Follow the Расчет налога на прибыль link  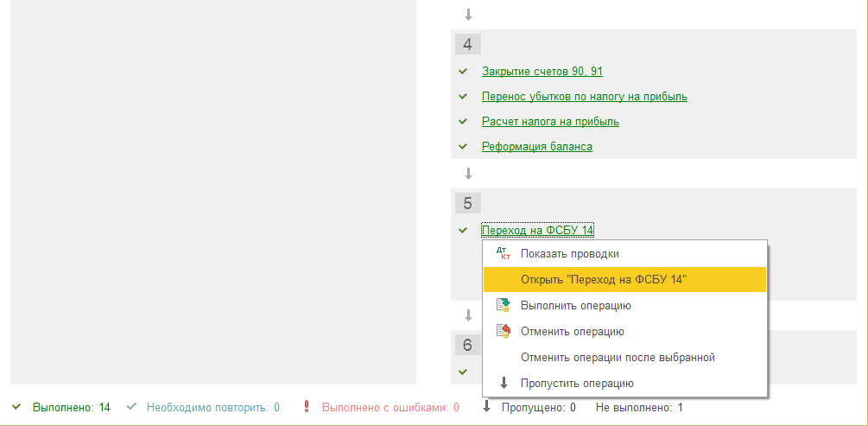pos(550,122)
